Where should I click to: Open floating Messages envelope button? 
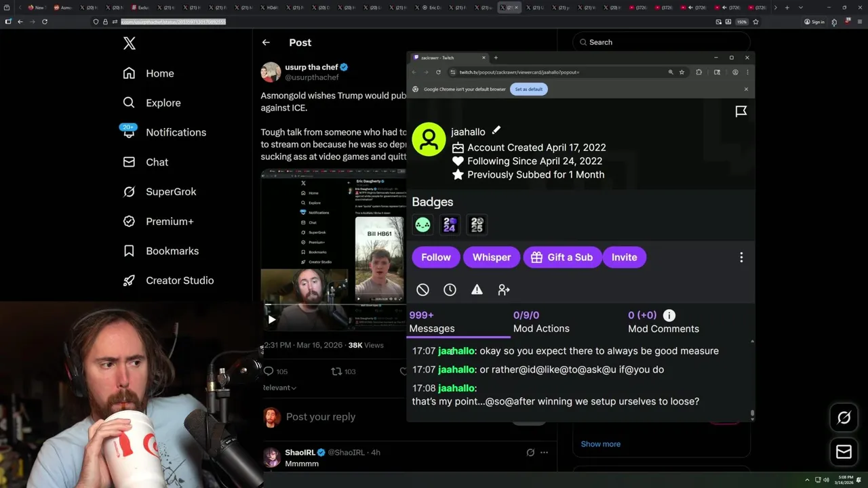(844, 451)
